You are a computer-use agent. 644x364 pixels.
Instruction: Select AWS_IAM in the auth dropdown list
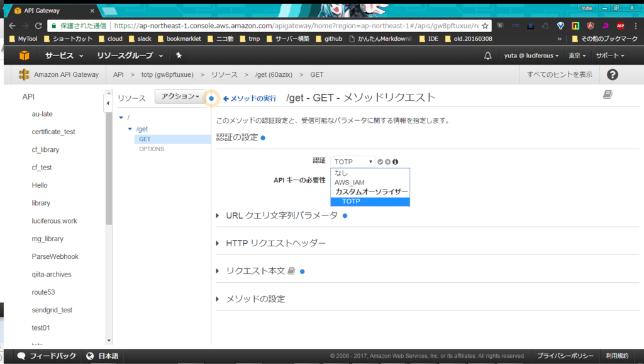click(370, 183)
